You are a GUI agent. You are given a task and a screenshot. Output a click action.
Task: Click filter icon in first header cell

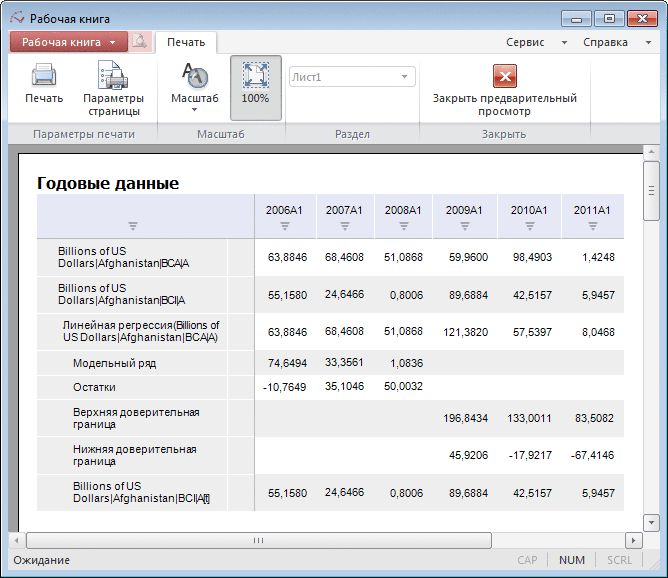tap(132, 226)
